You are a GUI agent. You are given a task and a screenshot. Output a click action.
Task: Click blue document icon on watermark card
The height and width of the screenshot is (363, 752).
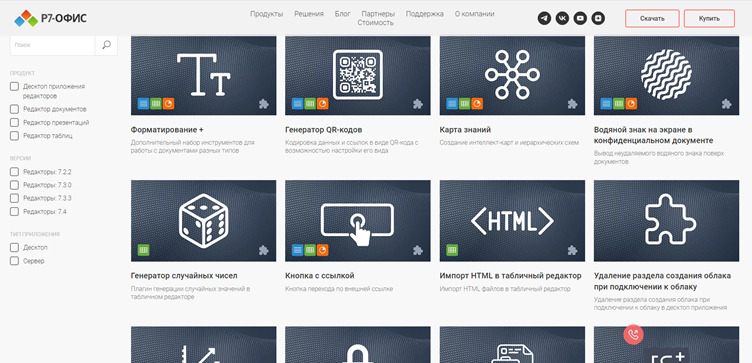pyautogui.click(x=606, y=104)
